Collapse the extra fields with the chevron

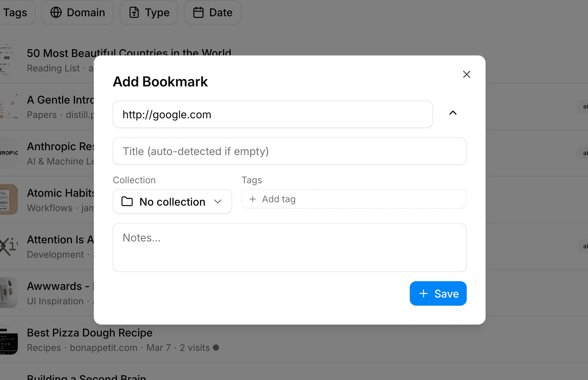[x=453, y=113]
